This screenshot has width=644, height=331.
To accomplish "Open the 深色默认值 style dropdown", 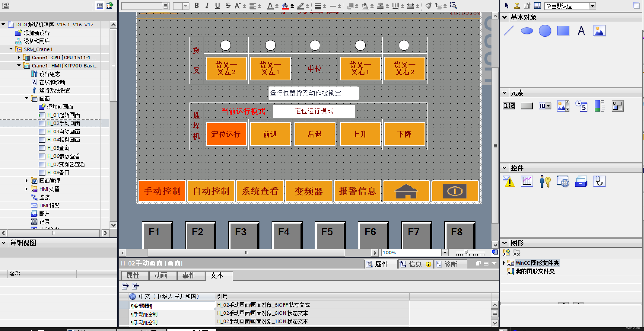I will (592, 6).
